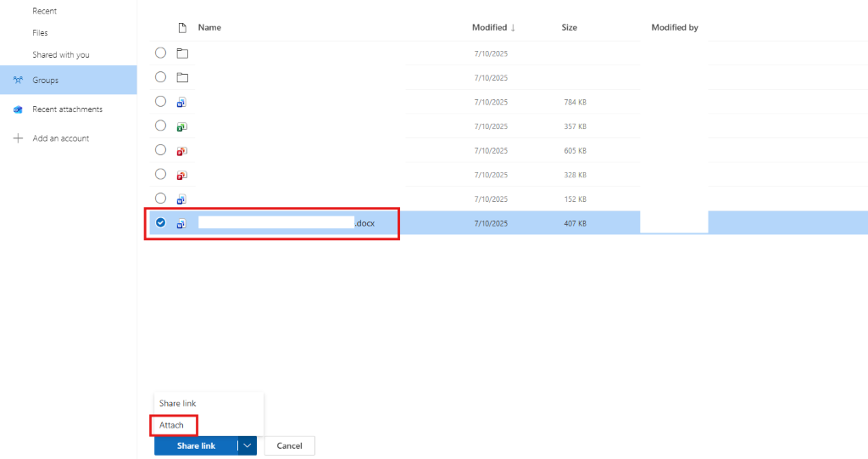Click the file type column header icon
Screen dimensions: 868x459
pos(182,28)
